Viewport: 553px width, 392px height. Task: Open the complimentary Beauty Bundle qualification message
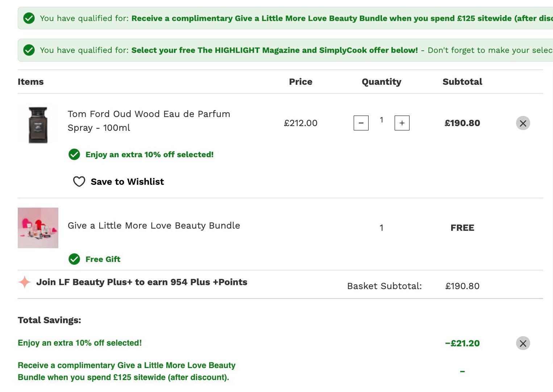tap(342, 18)
